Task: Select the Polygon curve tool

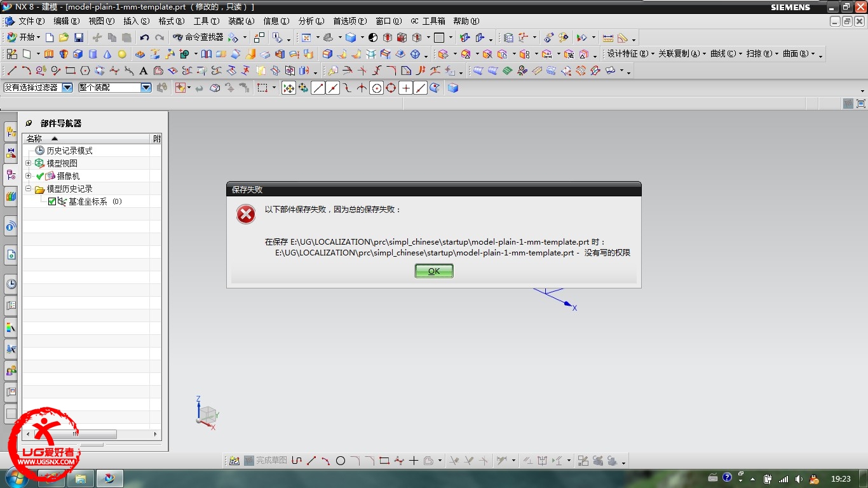Action: point(85,71)
